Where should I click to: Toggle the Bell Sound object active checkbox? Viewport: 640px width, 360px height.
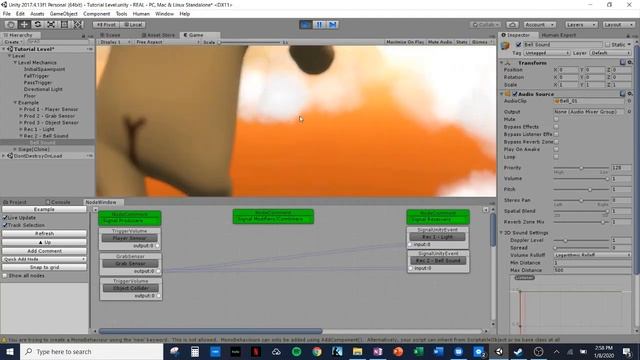coord(518,44)
